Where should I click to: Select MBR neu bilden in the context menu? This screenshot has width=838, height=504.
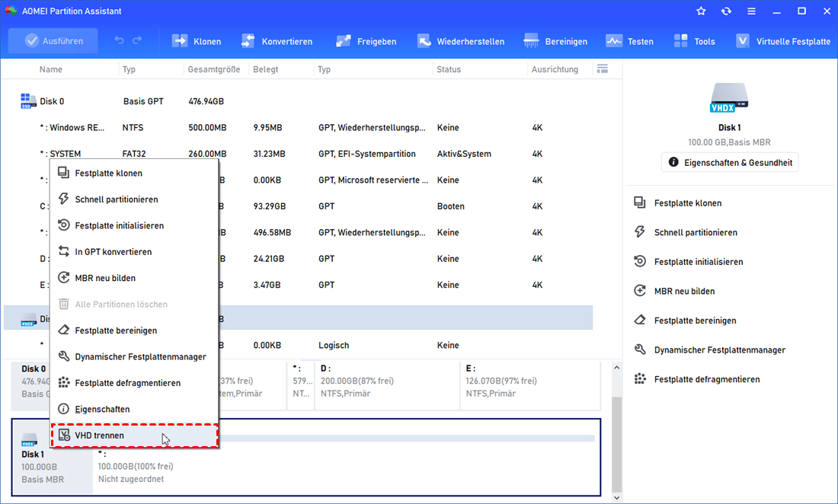coord(134,278)
